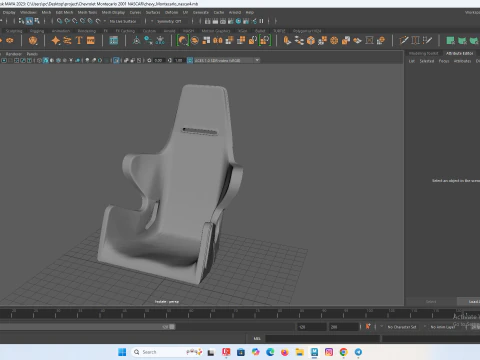Click the MEL command line input

click(x=322, y=339)
